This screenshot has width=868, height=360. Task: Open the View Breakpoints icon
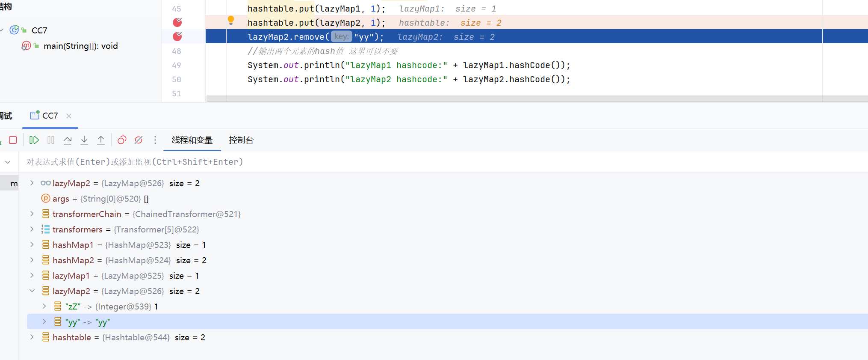coord(122,140)
